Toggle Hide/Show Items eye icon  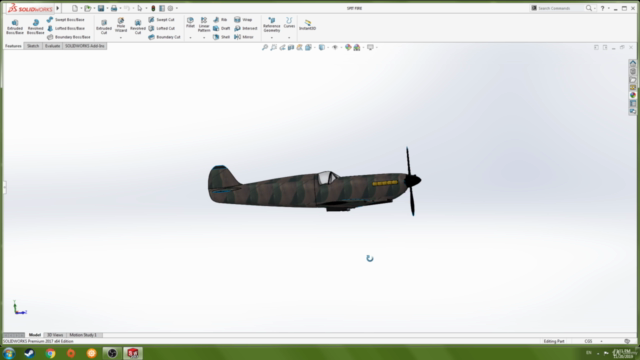point(335,47)
